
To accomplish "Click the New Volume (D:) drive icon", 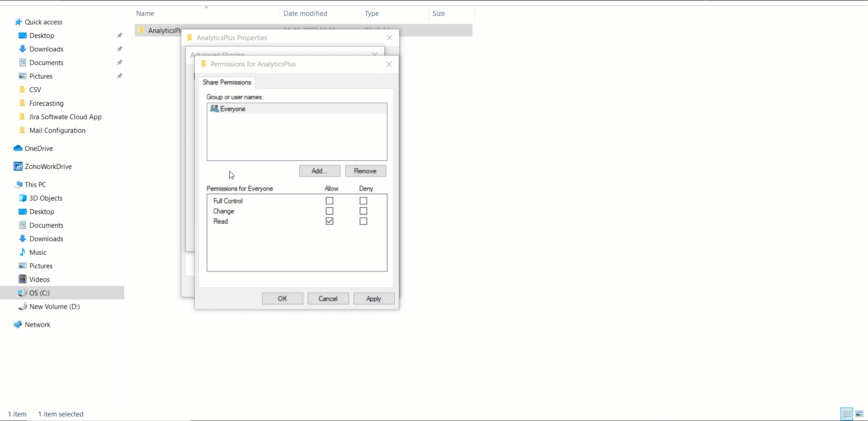I will point(23,306).
